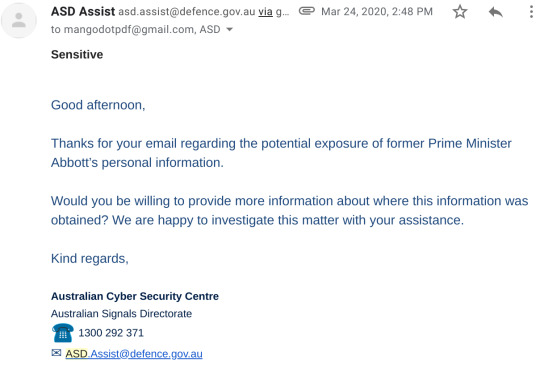Open the three-dot more options menu
The width and height of the screenshot is (540, 373).
coord(531,12)
